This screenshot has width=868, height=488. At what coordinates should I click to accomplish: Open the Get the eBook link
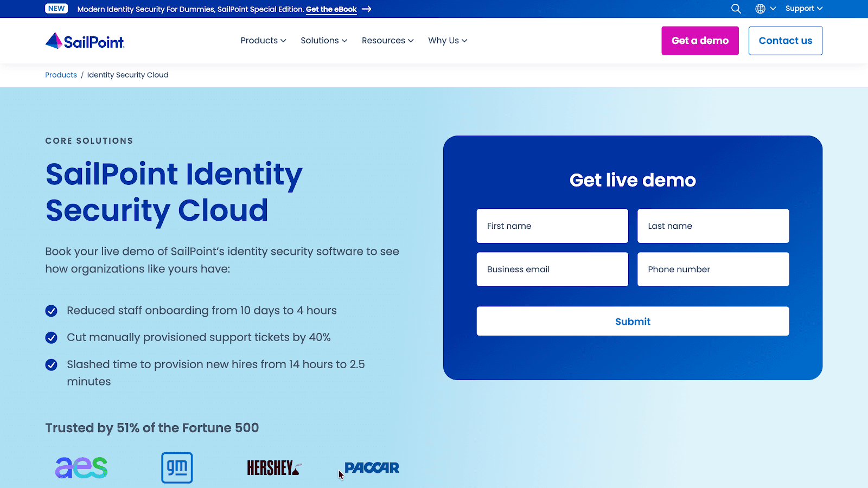(331, 9)
